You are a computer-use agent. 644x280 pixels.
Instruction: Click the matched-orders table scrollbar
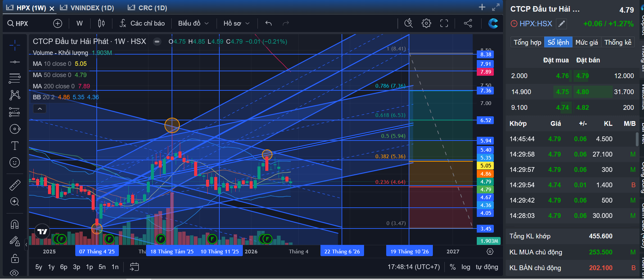[637, 139]
